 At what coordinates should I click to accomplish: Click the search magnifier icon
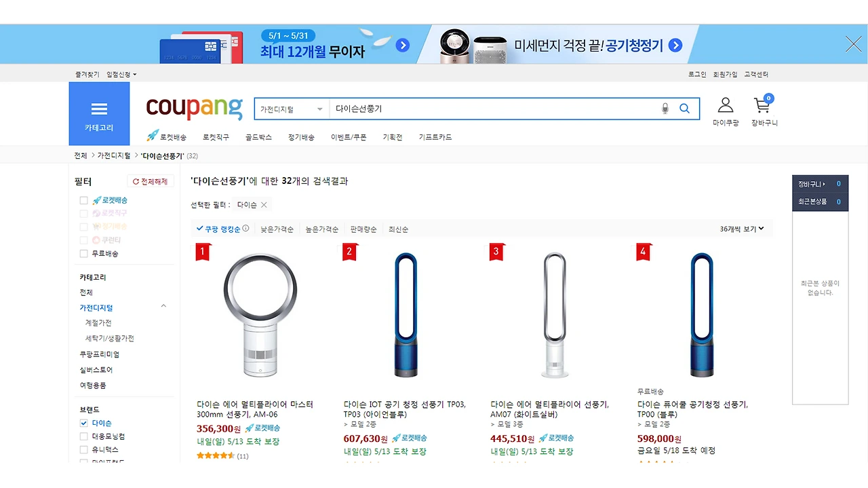[x=684, y=108]
